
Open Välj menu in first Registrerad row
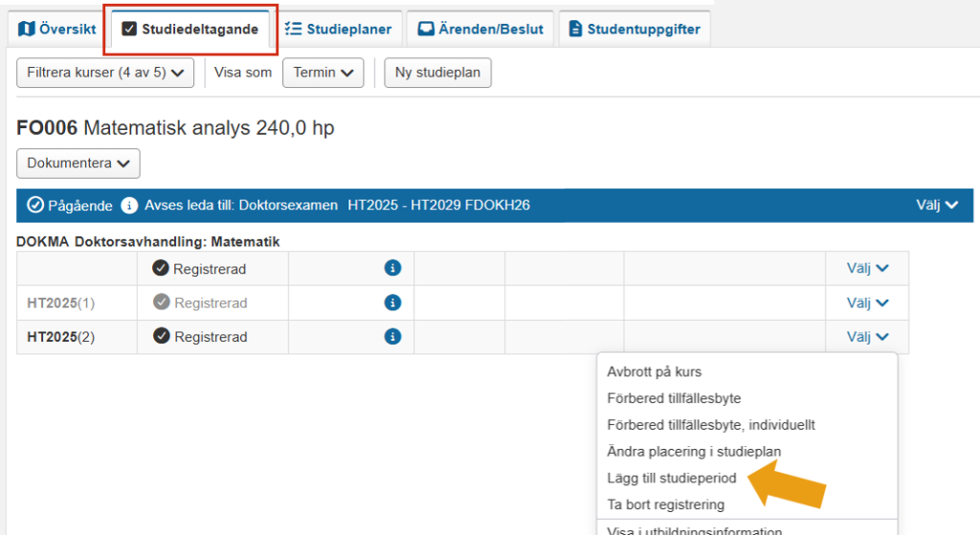(x=867, y=268)
